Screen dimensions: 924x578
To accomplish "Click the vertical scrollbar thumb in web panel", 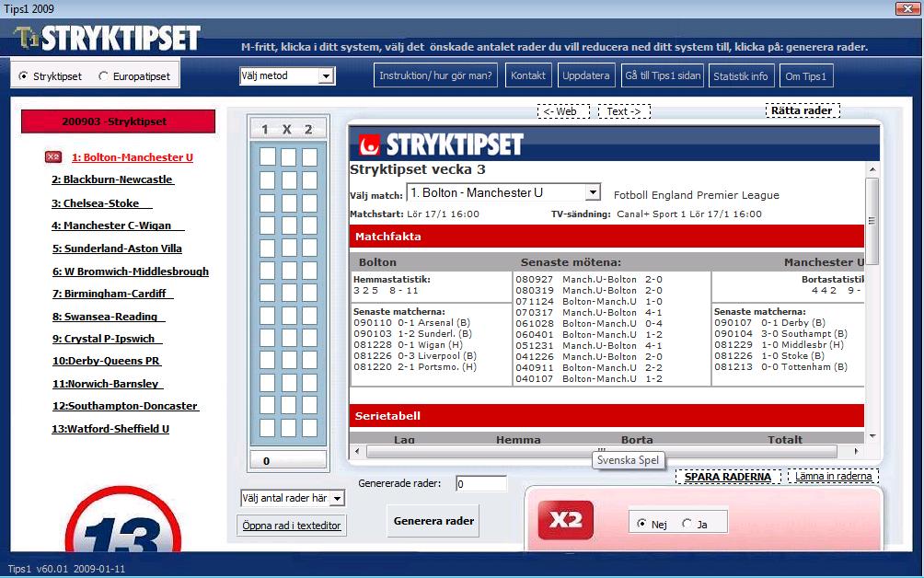I will [x=872, y=221].
